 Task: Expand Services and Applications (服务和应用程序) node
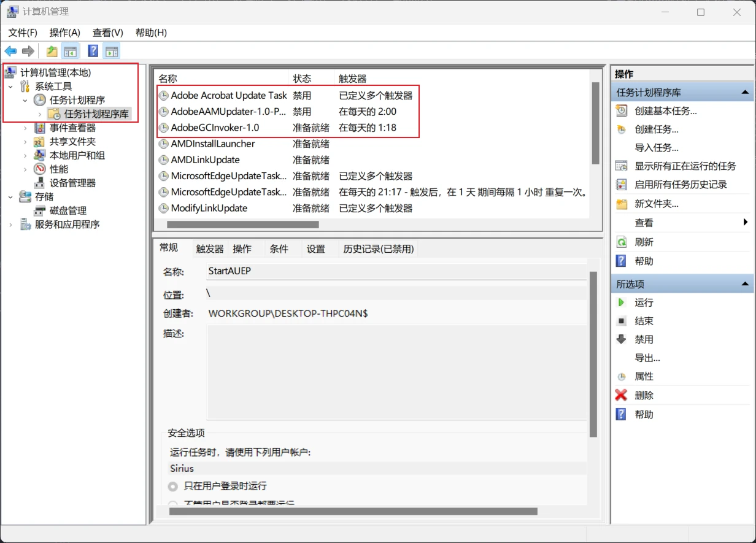point(10,225)
